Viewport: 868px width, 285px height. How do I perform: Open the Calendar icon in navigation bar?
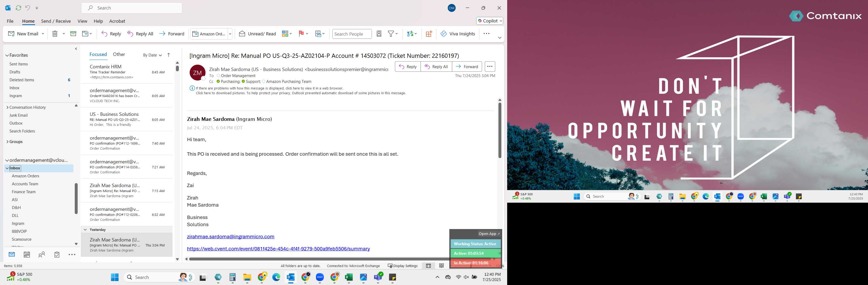27,255
